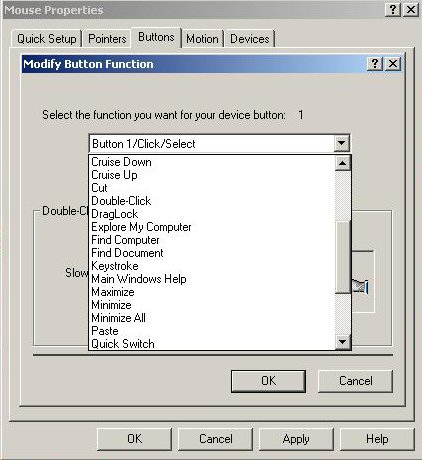The width and height of the screenshot is (422, 460).
Task: Click the list scrollbar down arrow
Action: click(x=342, y=342)
